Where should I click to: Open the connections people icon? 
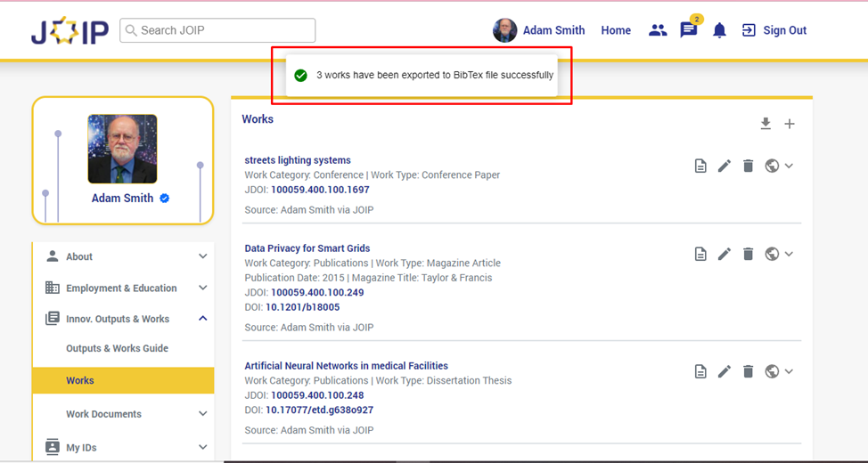click(658, 30)
